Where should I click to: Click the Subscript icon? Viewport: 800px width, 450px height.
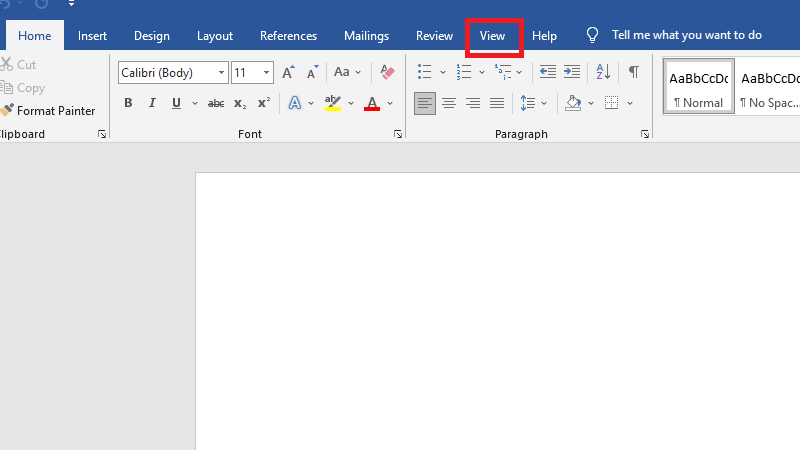240,103
